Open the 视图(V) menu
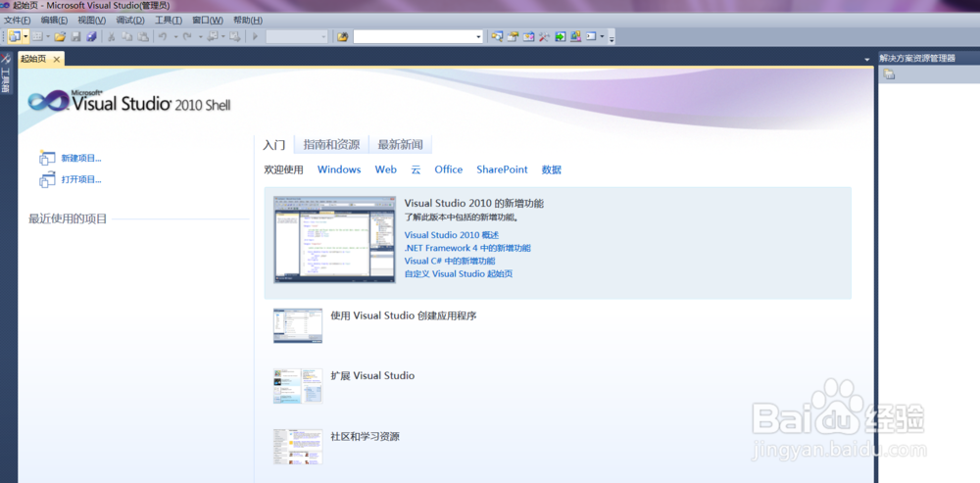This screenshot has height=483, width=980. pyautogui.click(x=92, y=20)
